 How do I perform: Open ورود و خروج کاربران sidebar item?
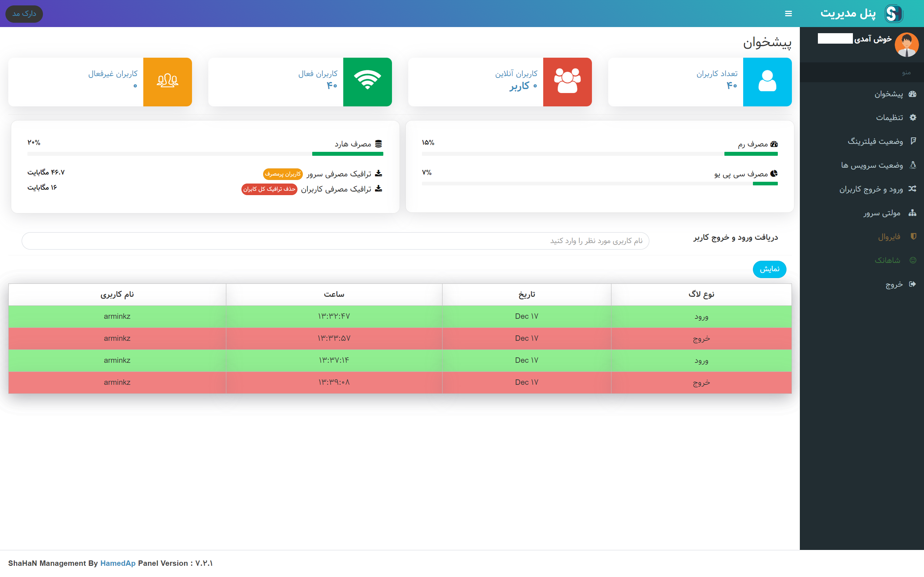[871, 189]
